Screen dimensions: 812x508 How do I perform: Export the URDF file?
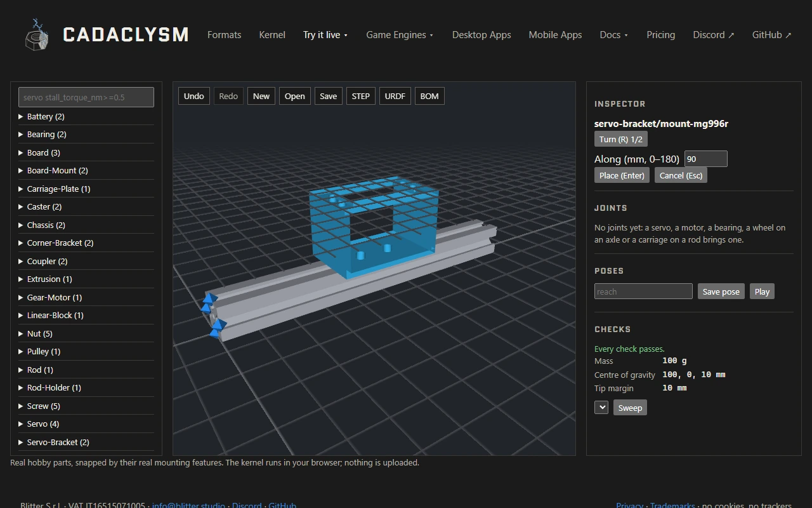point(395,97)
